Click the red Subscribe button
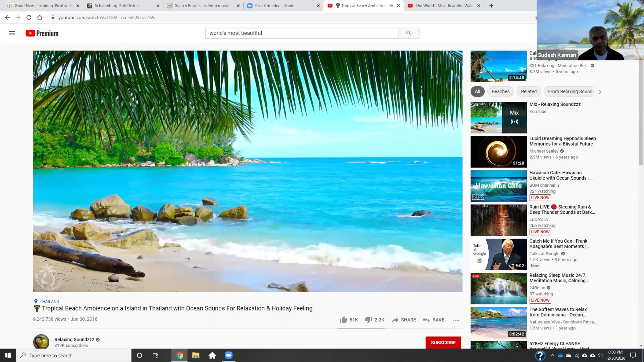This screenshot has width=644, height=362. (443, 342)
